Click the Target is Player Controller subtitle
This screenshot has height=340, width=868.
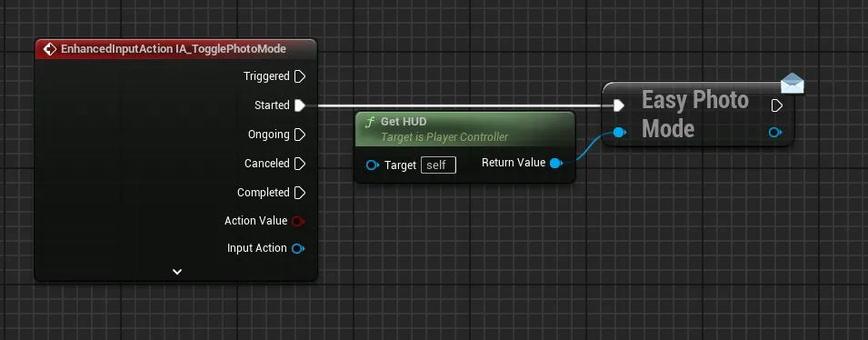[444, 136]
